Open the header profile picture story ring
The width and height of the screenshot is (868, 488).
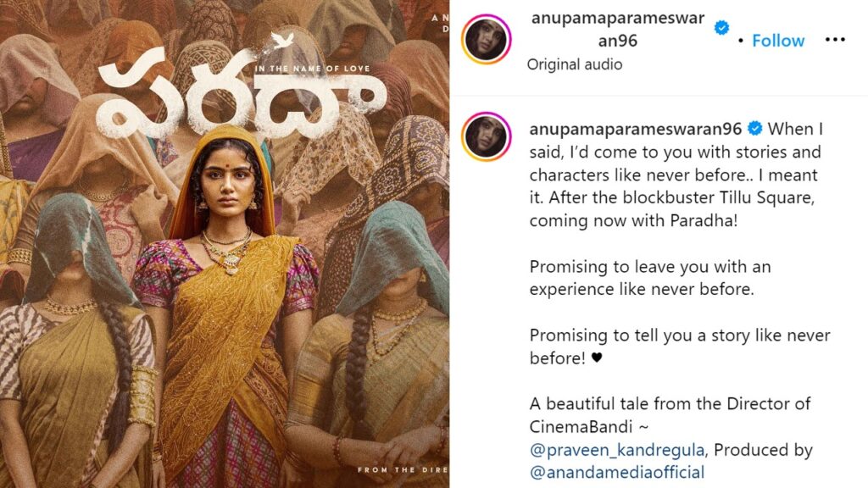point(486,39)
